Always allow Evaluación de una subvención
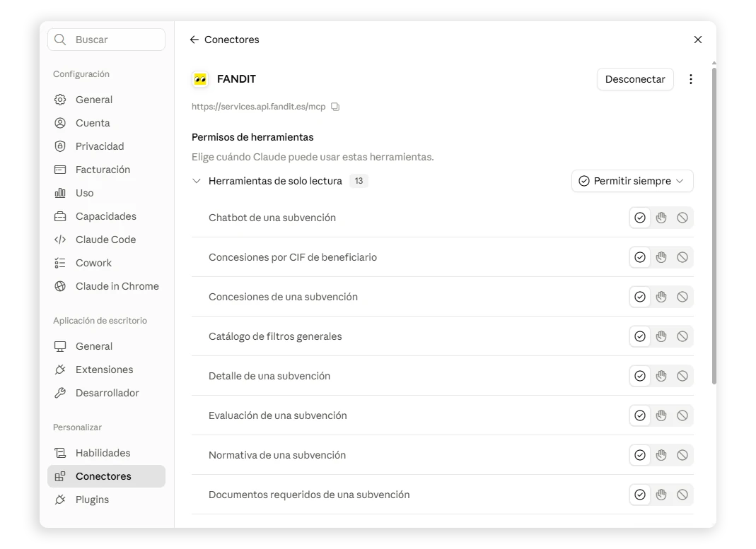Viewport: 756px width, 549px height. [x=640, y=415]
